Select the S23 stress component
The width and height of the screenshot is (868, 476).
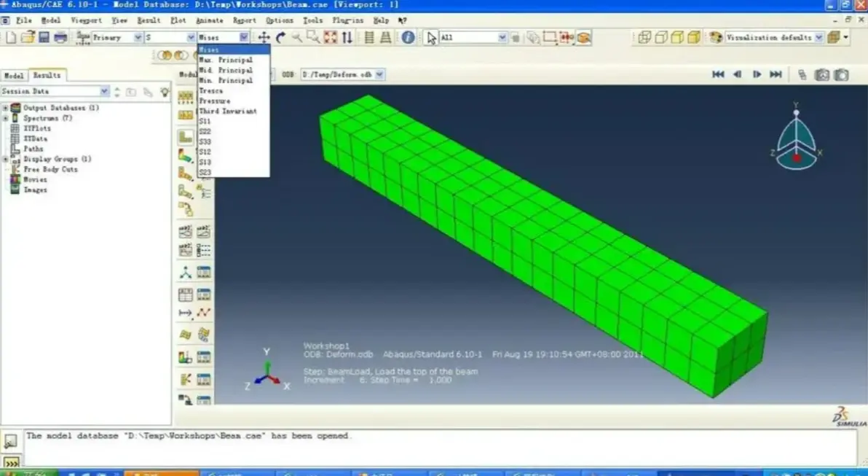[x=234, y=172]
